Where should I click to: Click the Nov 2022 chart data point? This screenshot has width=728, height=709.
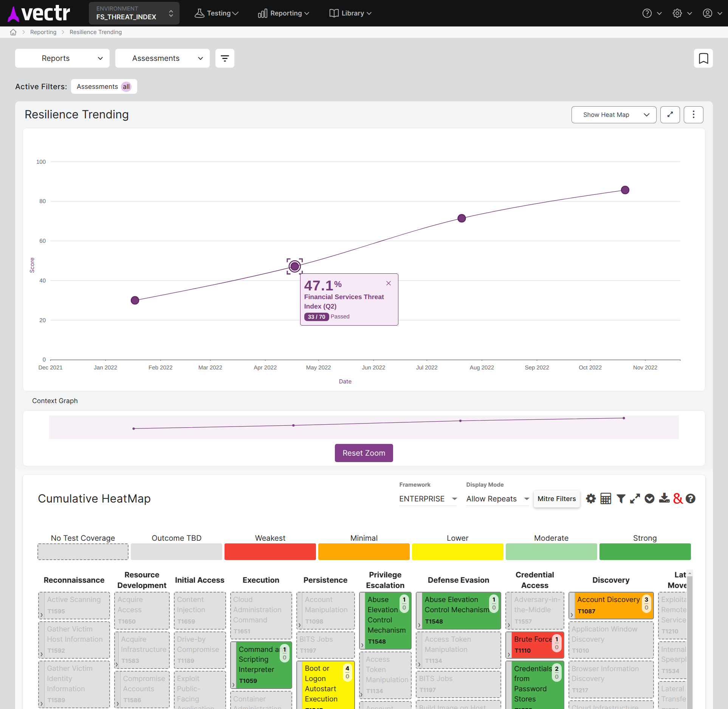coord(625,190)
